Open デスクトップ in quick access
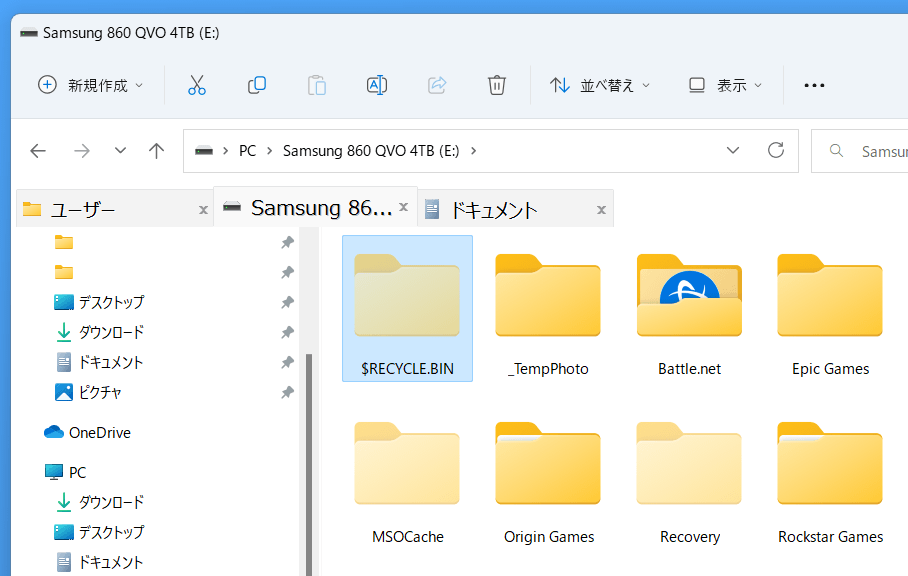 click(98, 302)
